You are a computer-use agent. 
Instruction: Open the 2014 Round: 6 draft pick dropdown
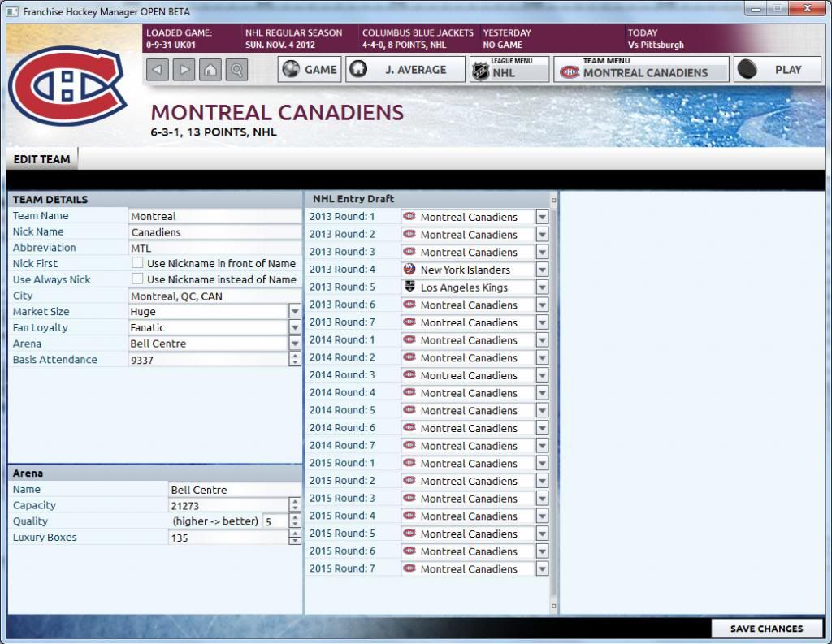click(542, 427)
